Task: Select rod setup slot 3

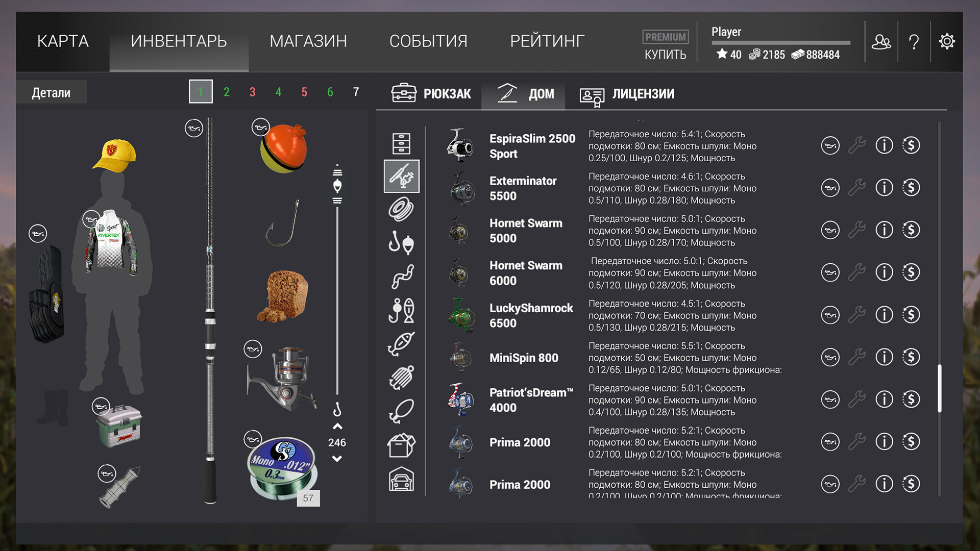Action: [x=253, y=92]
